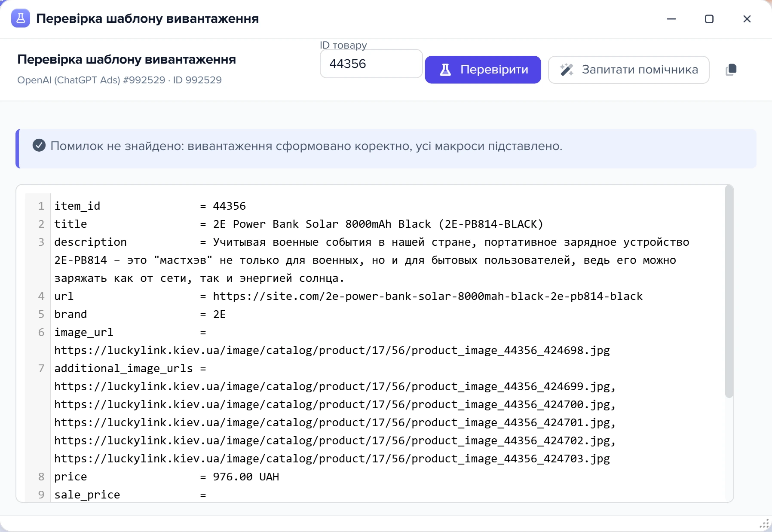Click the image URL ending 424703.jpg
This screenshot has height=532, width=772.
[x=332, y=459]
